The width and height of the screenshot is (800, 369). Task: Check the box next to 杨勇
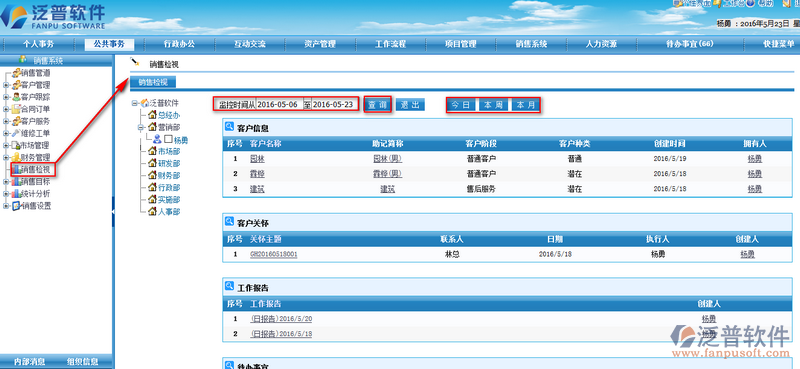point(168,139)
